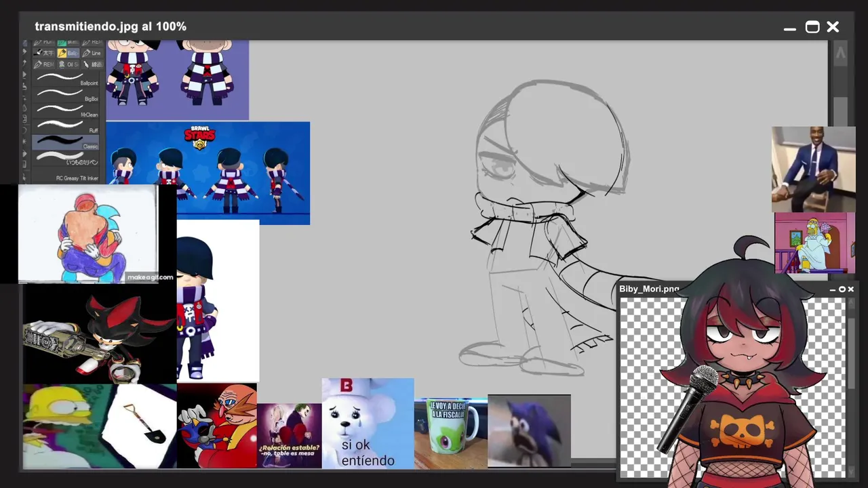The height and width of the screenshot is (488, 868).
Task: Click the Eggman holding Metal Sonic image
Action: pos(217,426)
